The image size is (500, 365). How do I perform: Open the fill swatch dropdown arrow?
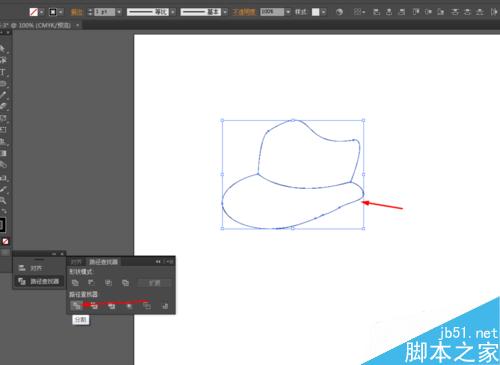tap(42, 12)
